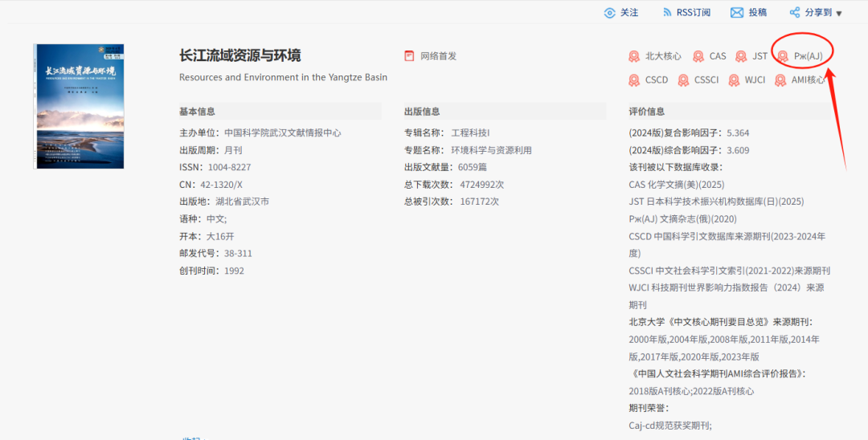This screenshot has height=440, width=868.
Task: Click the envelope icon for 投稿
Action: click(737, 13)
